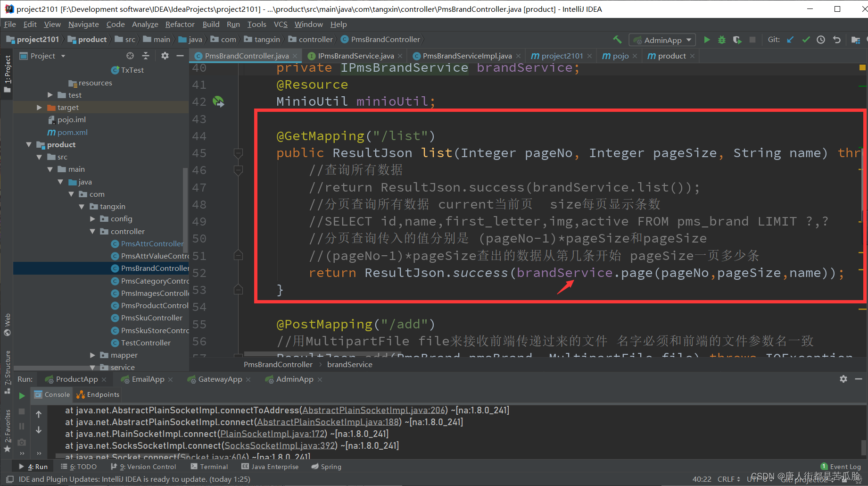Open the 6: TODO tool window
This screenshot has width=868, height=486.
pyautogui.click(x=79, y=467)
